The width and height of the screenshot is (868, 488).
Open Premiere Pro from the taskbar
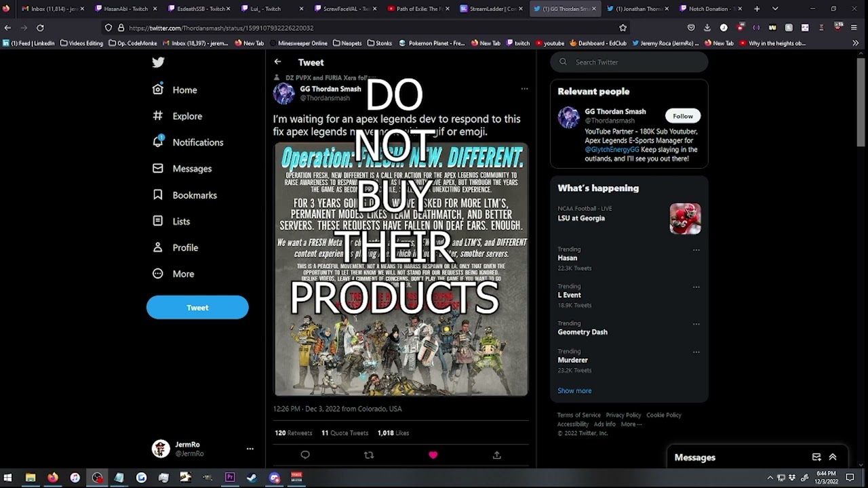229,477
